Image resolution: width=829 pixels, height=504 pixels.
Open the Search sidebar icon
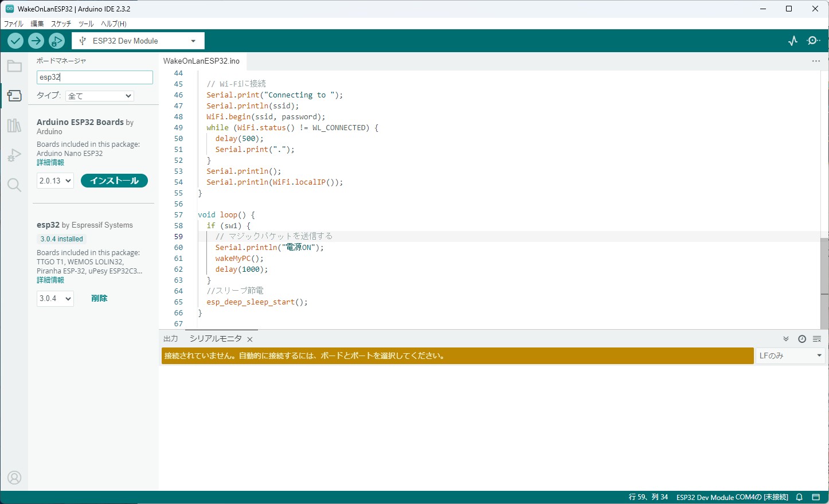[14, 185]
